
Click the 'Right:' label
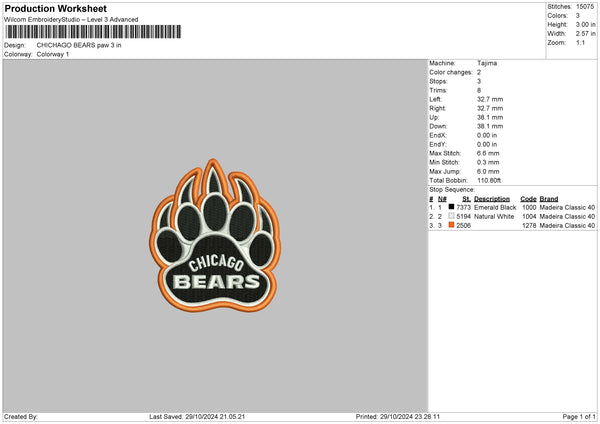(437, 108)
